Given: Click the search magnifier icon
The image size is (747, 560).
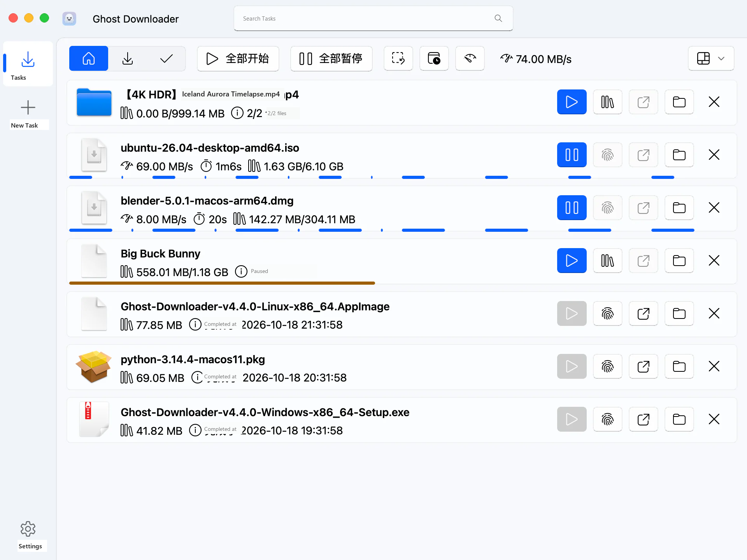Looking at the screenshot, I should click(x=498, y=18).
